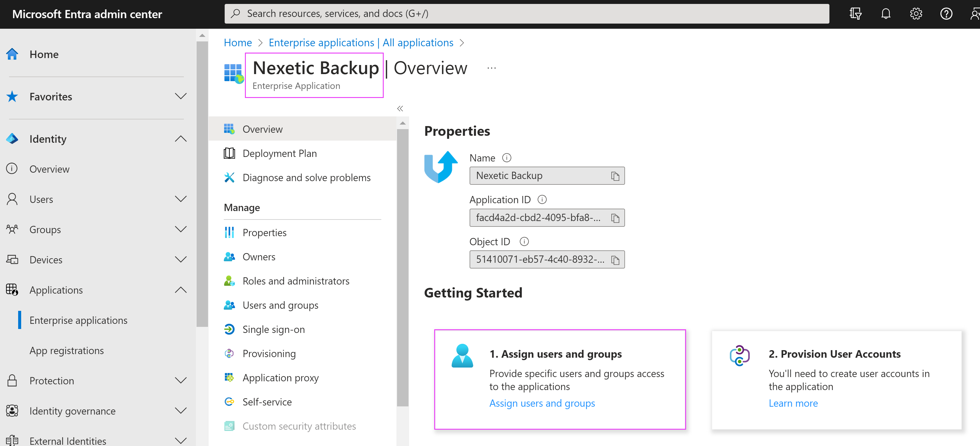Image resolution: width=980 pixels, height=446 pixels.
Task: Open the help question mark icon
Action: pyautogui.click(x=946, y=14)
